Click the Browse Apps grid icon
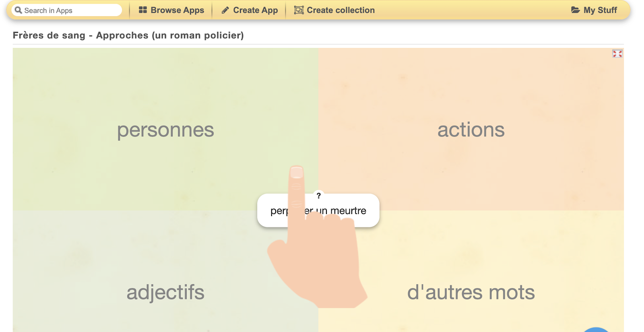The image size is (644, 332). (x=142, y=10)
